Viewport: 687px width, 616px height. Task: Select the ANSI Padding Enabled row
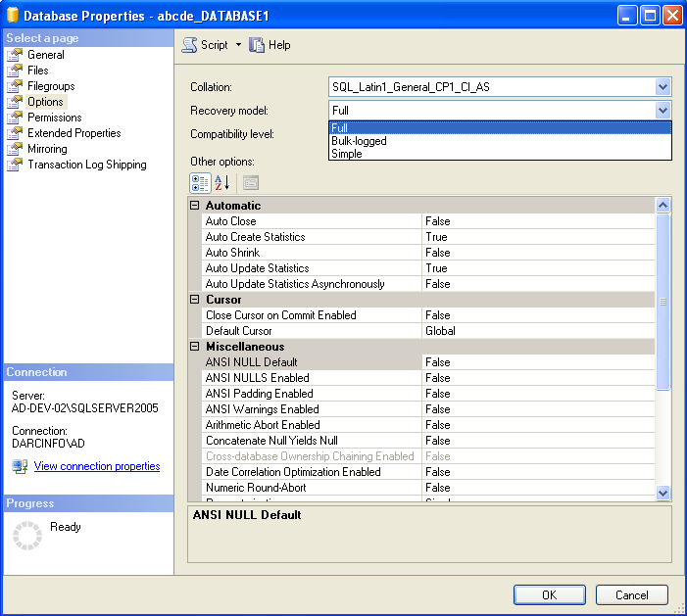(x=428, y=394)
